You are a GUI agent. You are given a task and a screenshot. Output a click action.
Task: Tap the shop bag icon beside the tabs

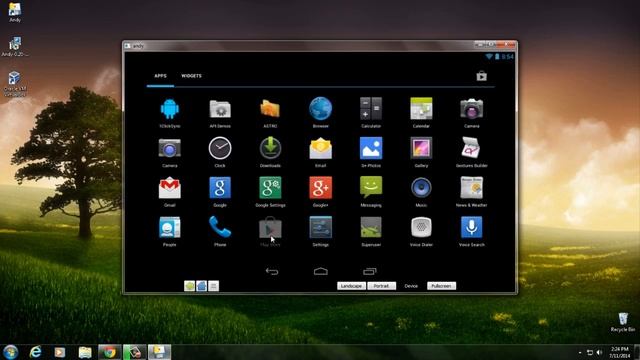click(x=482, y=76)
